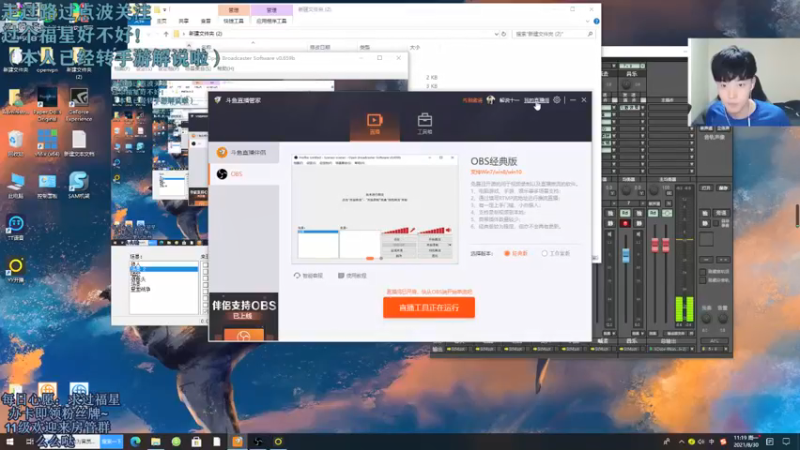
Task: Open the 应用程序工具 ribbon tab
Action: tap(271, 21)
